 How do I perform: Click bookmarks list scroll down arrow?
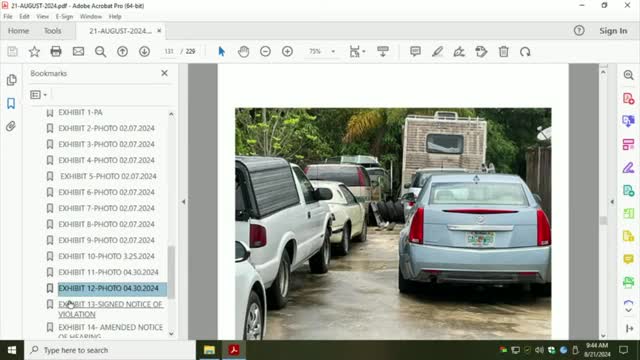pyautogui.click(x=171, y=334)
